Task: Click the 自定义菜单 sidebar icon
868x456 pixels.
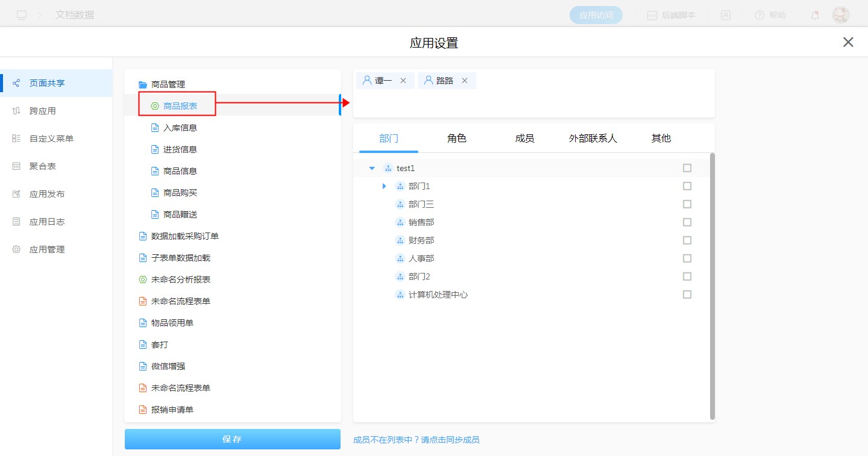Action: click(x=16, y=139)
